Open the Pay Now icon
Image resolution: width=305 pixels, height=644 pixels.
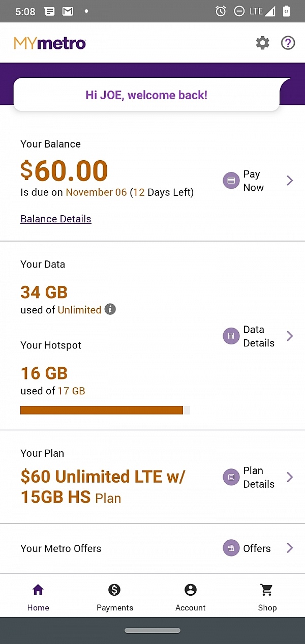[x=231, y=181]
